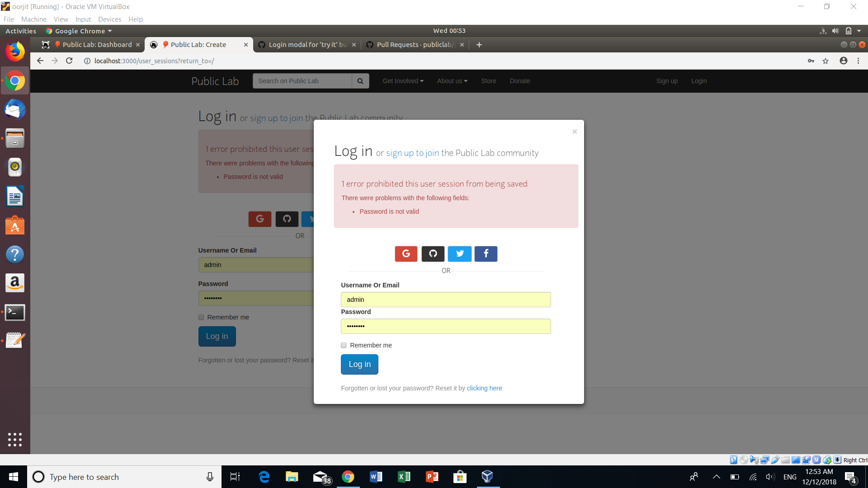Check the Remember me box in modal

[x=344, y=345]
